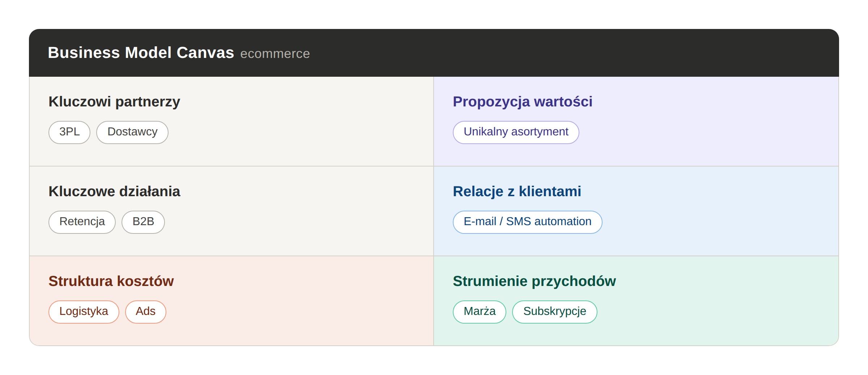This screenshot has width=868, height=375.
Task: Click the ecommerce subtitle label
Action: click(275, 54)
